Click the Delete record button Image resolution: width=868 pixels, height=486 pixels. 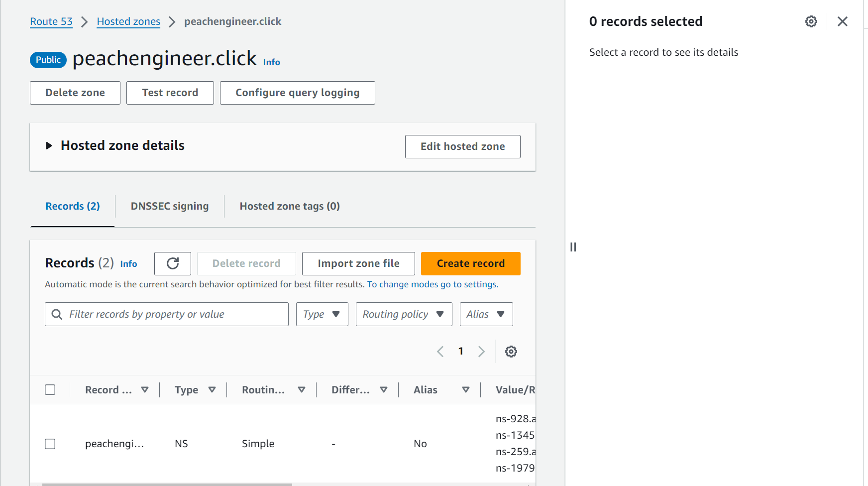tap(246, 263)
